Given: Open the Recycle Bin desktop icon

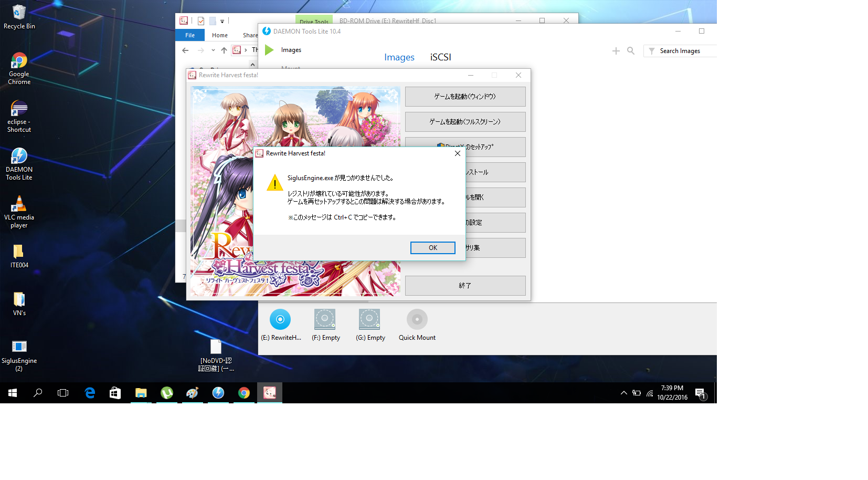Looking at the screenshot, I should coord(19,17).
